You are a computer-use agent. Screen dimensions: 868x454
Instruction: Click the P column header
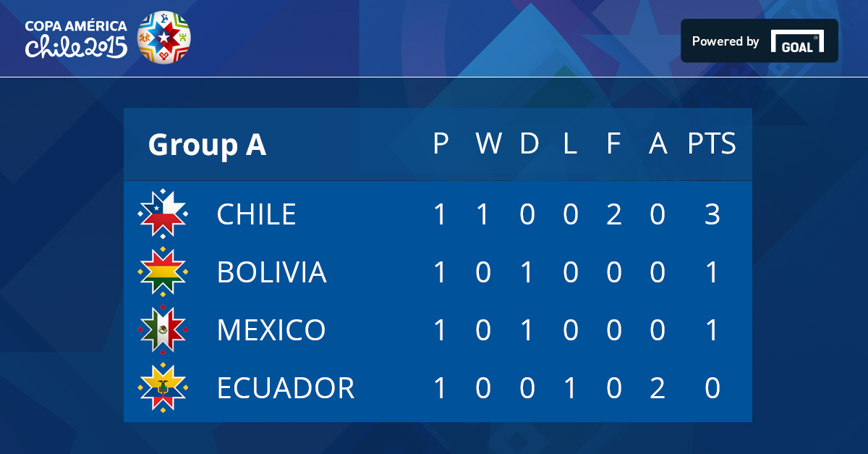pyautogui.click(x=441, y=143)
